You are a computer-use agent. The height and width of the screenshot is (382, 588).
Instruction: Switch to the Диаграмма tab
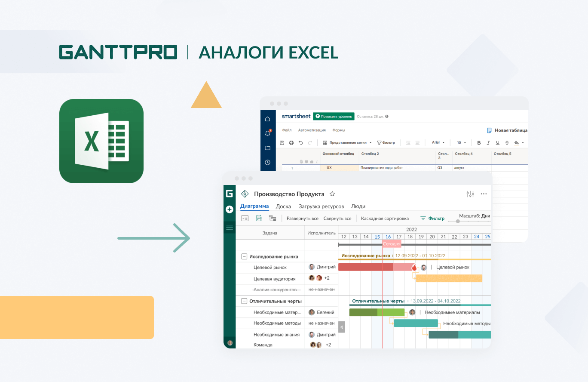[254, 206]
